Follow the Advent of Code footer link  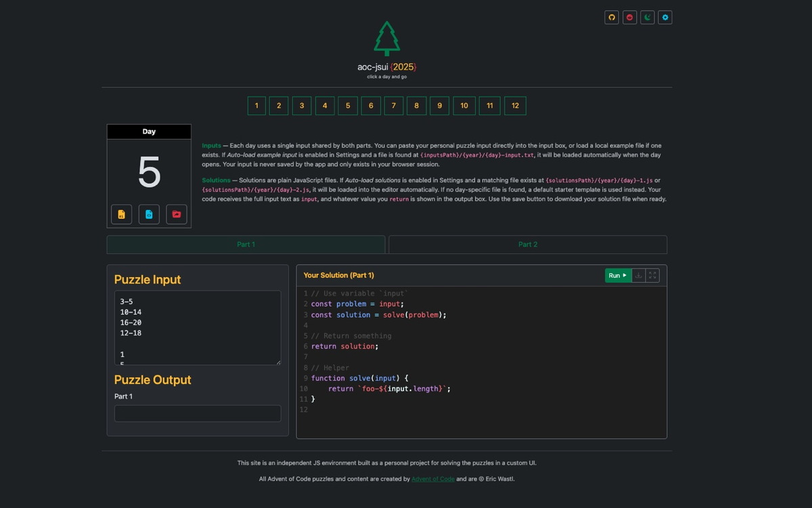click(433, 478)
